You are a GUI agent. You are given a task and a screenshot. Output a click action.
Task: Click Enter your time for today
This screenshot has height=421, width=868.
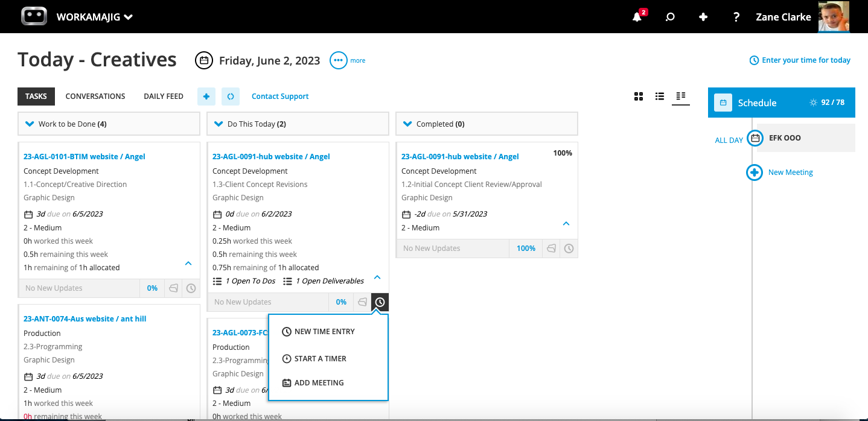tap(800, 60)
